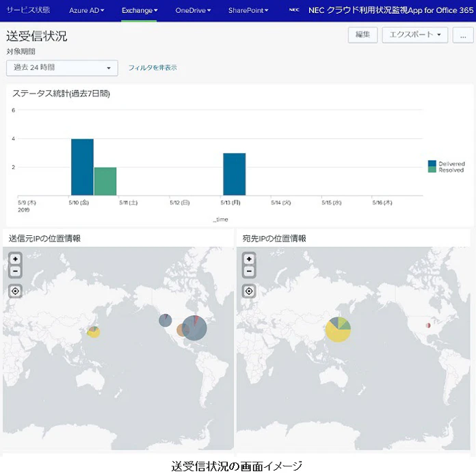Click the 対象期間 label

coord(21,51)
